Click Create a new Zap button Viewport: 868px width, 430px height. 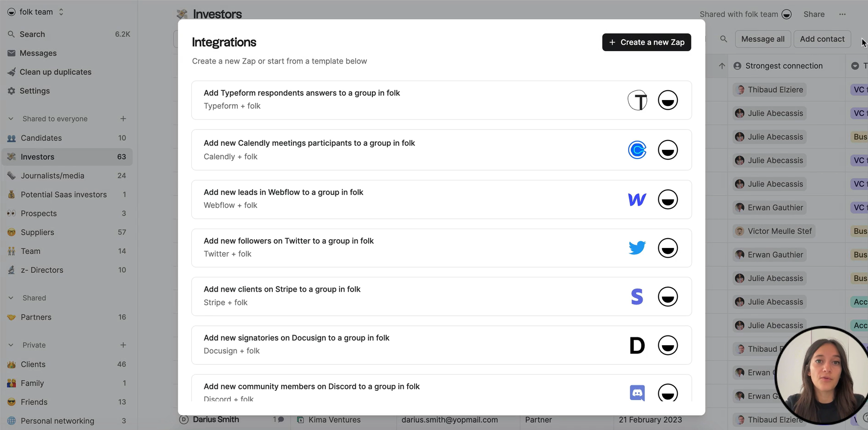point(646,42)
